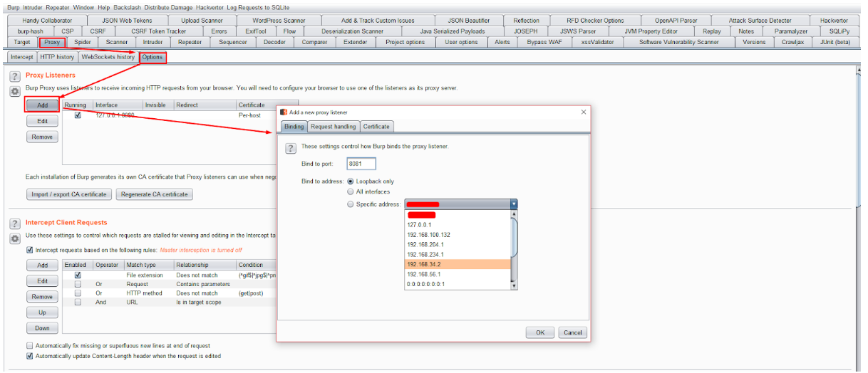Open the Help menu

coord(103,6)
